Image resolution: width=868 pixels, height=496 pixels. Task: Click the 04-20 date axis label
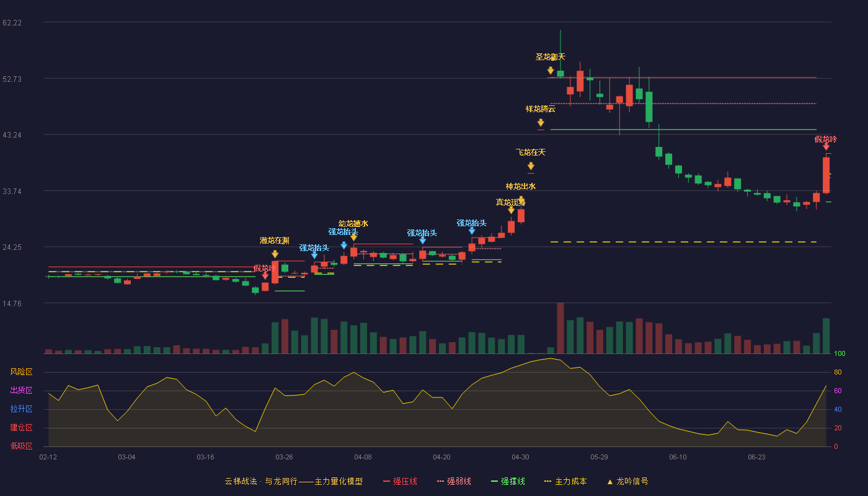pyautogui.click(x=441, y=457)
